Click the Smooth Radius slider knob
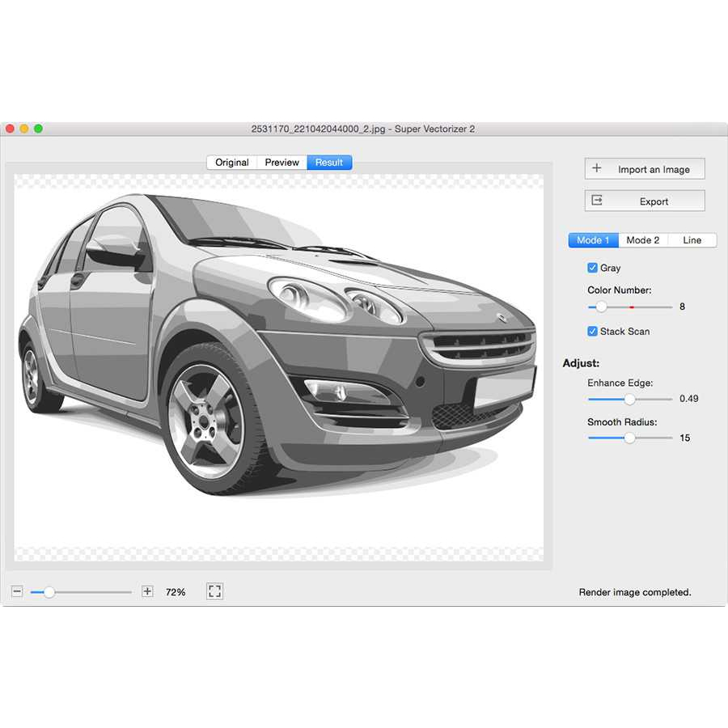 [629, 438]
